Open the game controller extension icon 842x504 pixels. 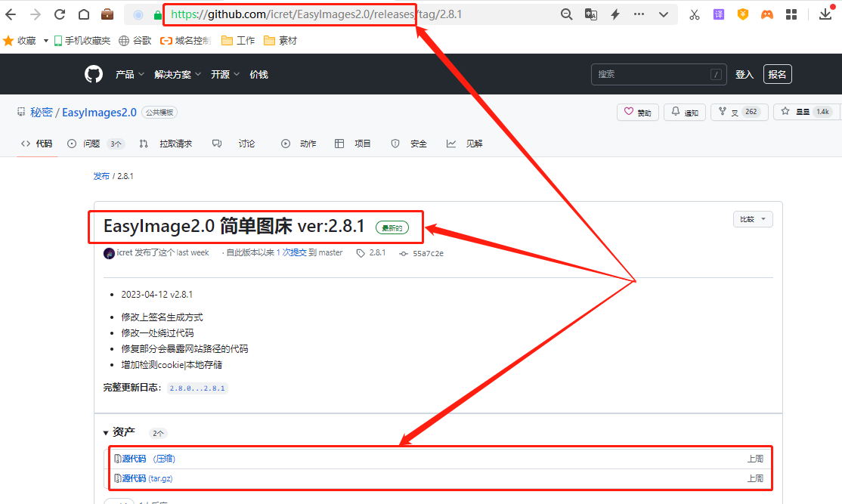(766, 13)
